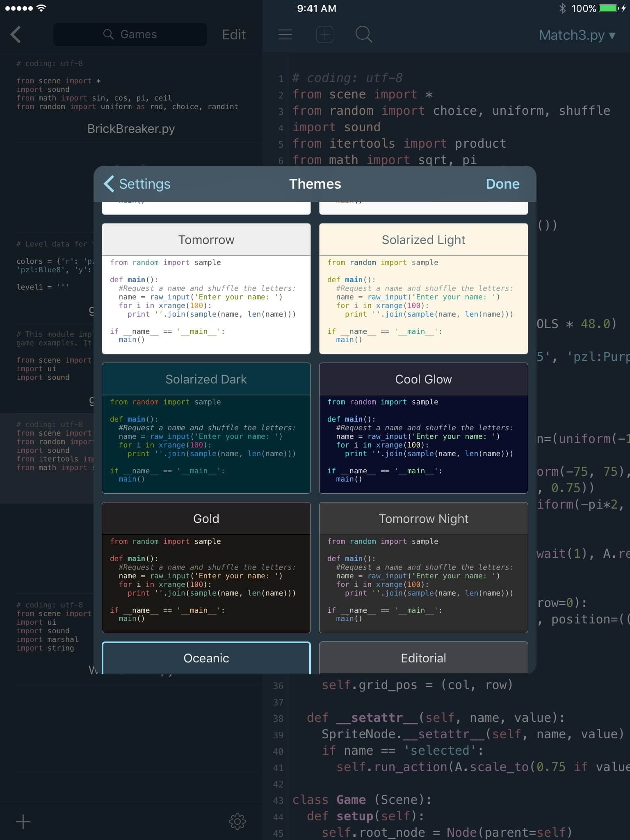This screenshot has height=840, width=630.
Task: Select the Tomorrow theme
Action: point(206,288)
